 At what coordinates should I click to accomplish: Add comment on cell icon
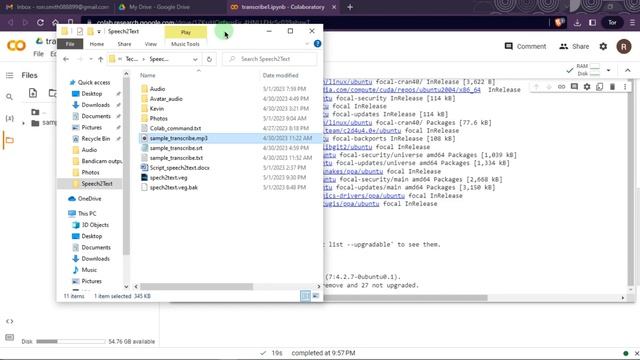tap(574, 87)
